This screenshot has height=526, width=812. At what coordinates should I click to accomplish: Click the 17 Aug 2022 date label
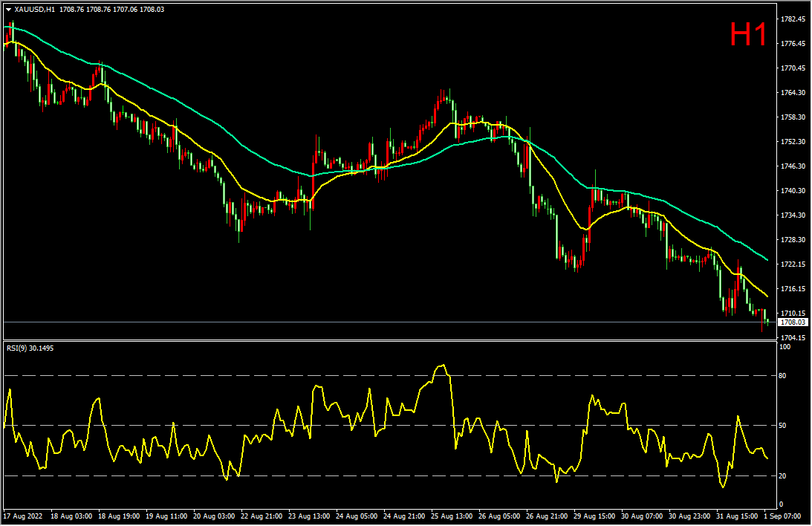(23, 516)
